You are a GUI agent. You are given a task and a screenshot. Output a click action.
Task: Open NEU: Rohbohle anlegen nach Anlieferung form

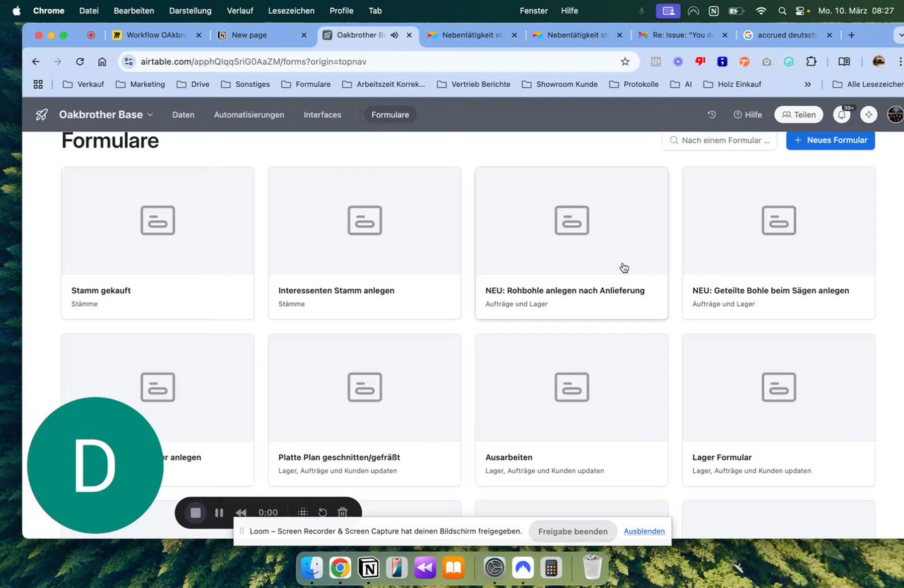tap(571, 243)
